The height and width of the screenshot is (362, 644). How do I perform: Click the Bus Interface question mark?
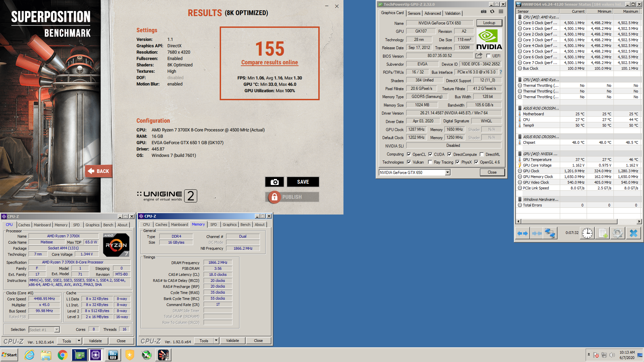coord(501,72)
